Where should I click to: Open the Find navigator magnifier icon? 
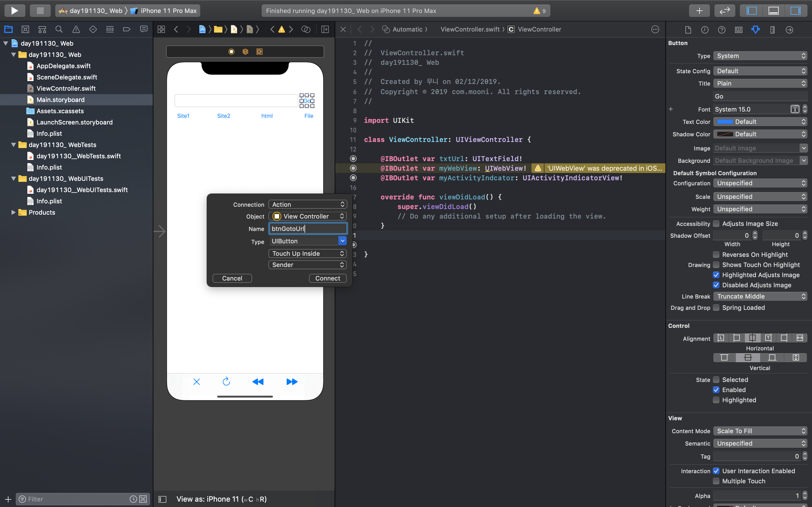tap(59, 30)
